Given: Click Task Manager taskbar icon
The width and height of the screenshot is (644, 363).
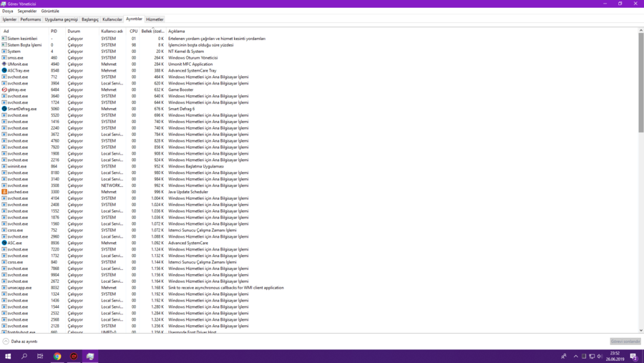Looking at the screenshot, I should coord(90,356).
